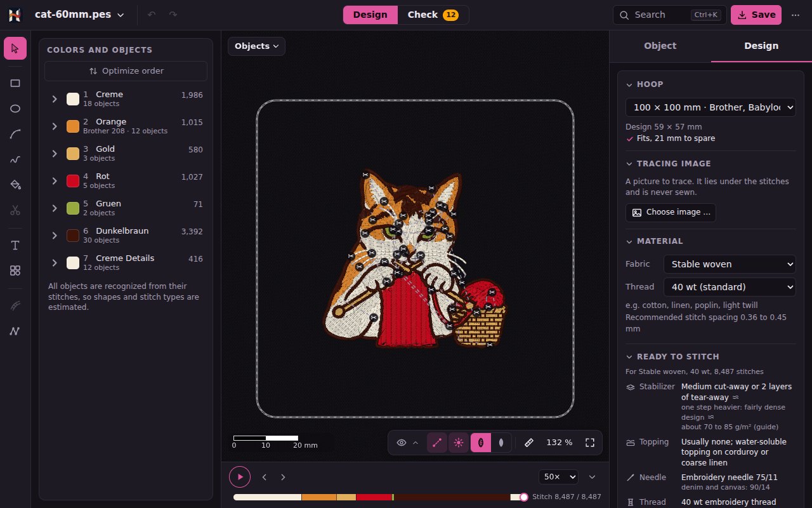Open the more options ellipsis menu

click(796, 15)
